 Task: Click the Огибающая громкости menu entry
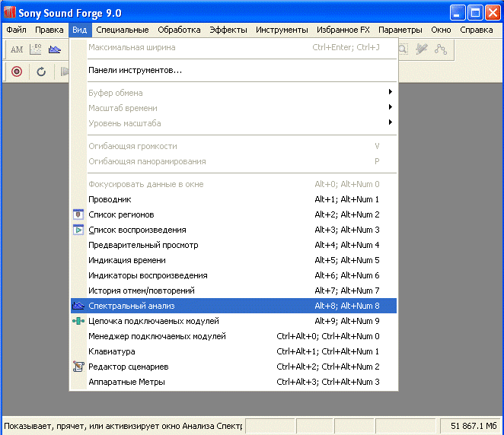234,146
